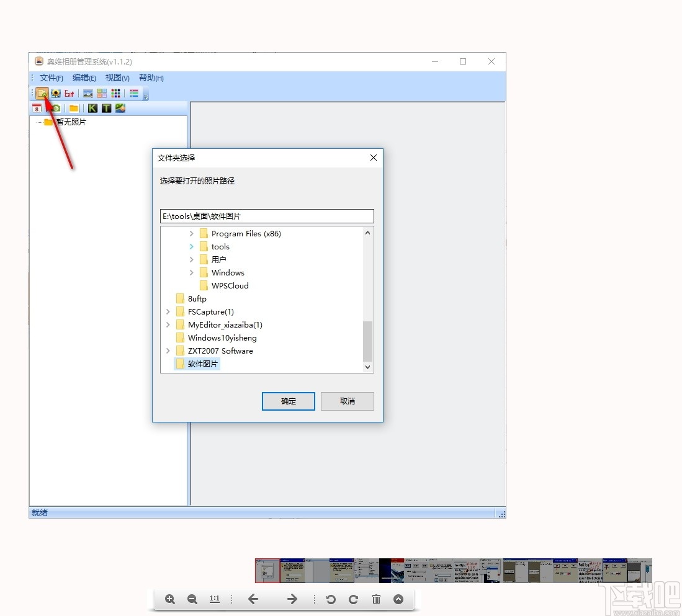This screenshot has height=616, width=682.
Task: Expand the 用户 folder node
Action: [x=191, y=259]
